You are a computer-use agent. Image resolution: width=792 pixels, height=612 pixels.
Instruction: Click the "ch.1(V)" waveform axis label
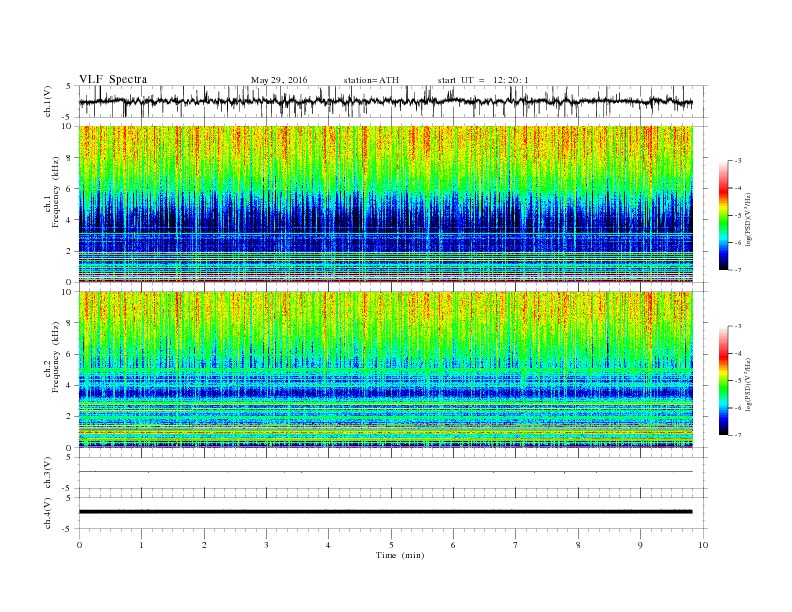(48, 101)
